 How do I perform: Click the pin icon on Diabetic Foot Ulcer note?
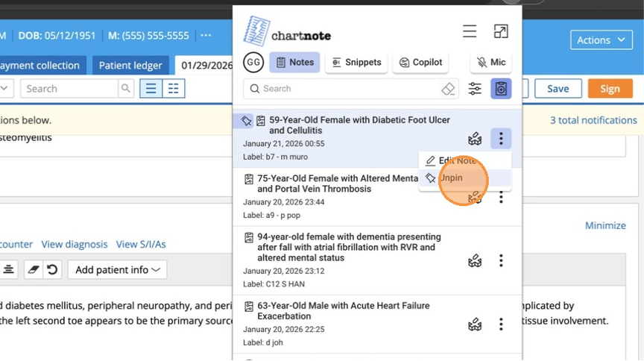[247, 120]
